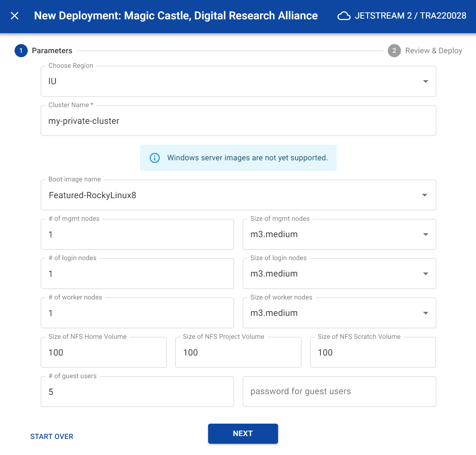Open Size of worker nodes dropdown
This screenshot has height=455, width=476.
click(x=339, y=313)
